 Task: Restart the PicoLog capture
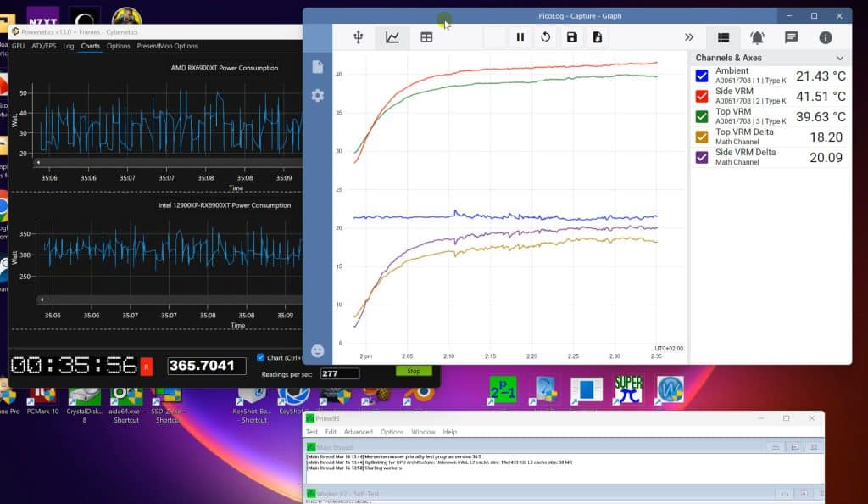545,37
